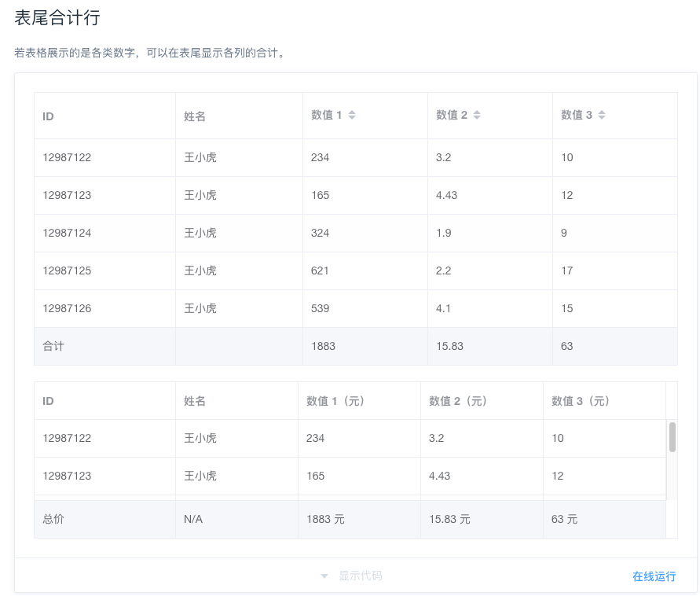This screenshot has height=596, width=700.
Task: Click the 显示代码 label
Action: click(x=361, y=576)
